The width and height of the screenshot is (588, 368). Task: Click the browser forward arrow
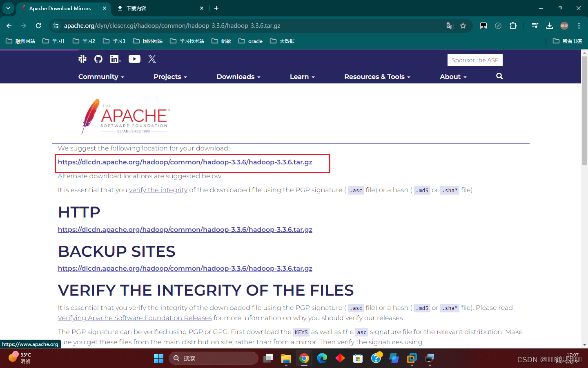tap(24, 26)
